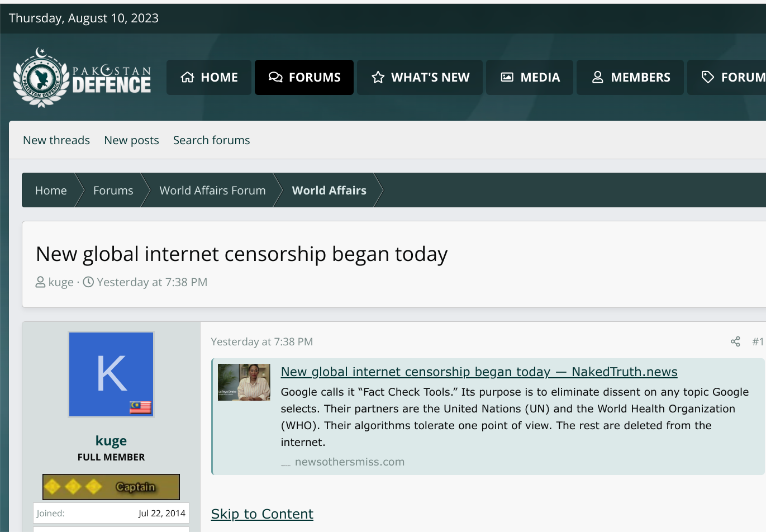Click thread date Yesterday at 7:38 PM under title
766x532 pixels.
152,282
